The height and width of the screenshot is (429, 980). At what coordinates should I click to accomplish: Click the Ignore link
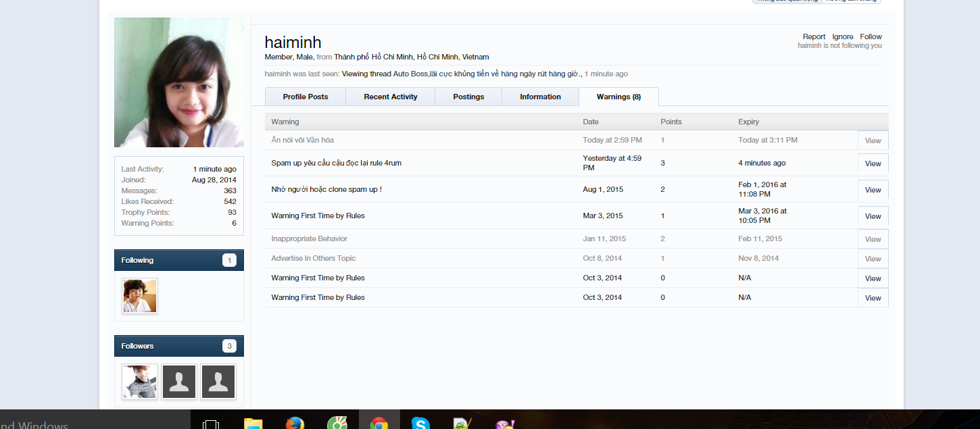[x=843, y=36]
